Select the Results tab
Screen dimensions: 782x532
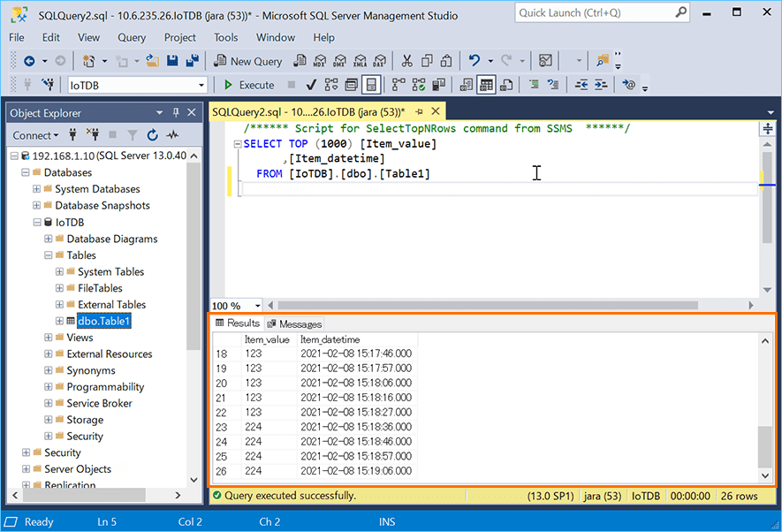[238, 323]
